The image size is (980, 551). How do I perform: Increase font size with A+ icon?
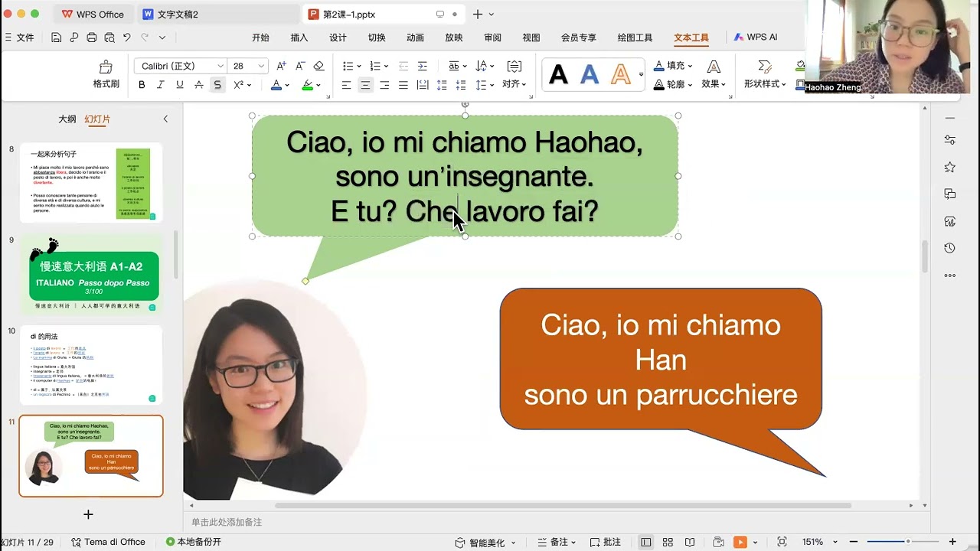[282, 66]
